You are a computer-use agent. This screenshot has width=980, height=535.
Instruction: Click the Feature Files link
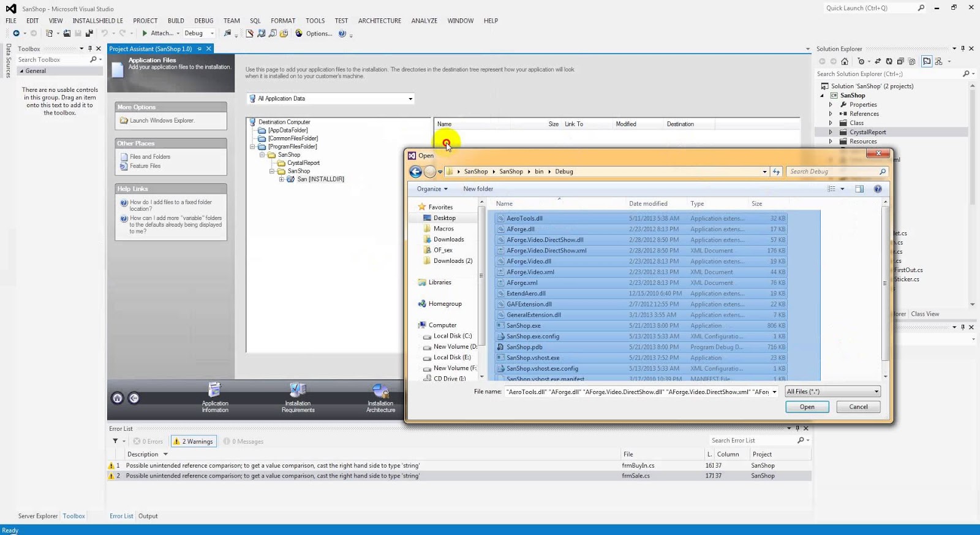pos(145,166)
